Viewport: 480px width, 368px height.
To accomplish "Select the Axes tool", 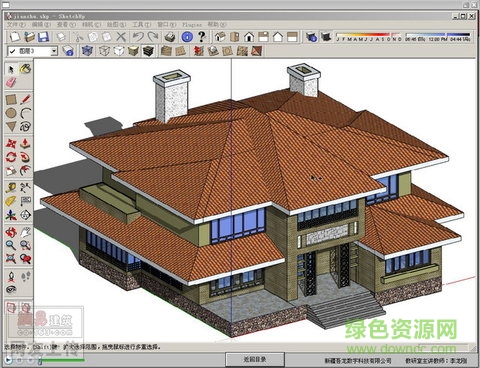I will point(11,215).
